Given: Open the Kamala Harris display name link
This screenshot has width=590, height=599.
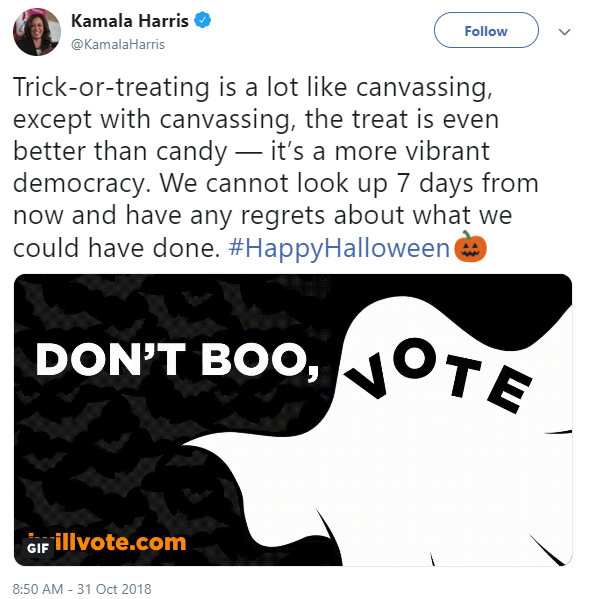Looking at the screenshot, I should pos(130,21).
